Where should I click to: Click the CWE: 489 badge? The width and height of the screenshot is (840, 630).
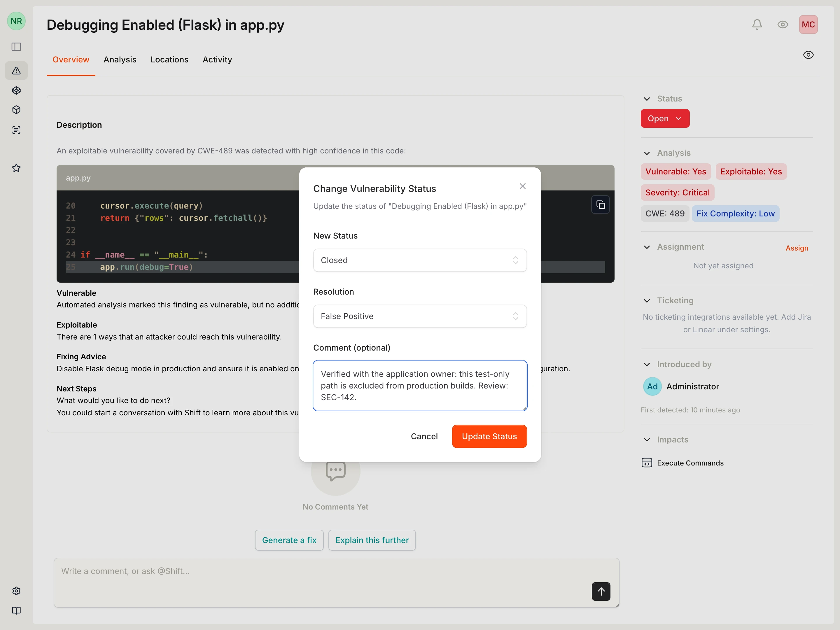point(664,213)
